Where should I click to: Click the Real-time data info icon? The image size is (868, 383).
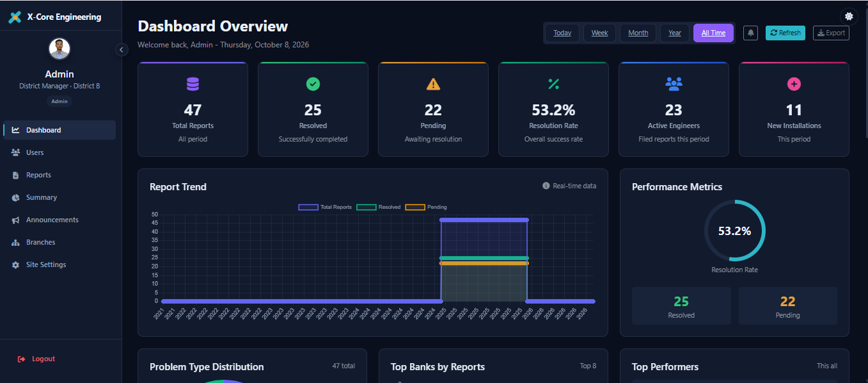coord(546,186)
